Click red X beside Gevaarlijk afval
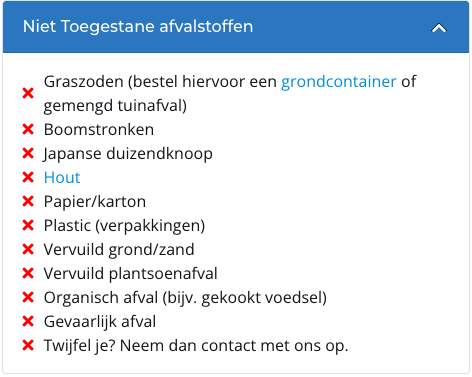The height and width of the screenshot is (377, 472). tap(28, 321)
